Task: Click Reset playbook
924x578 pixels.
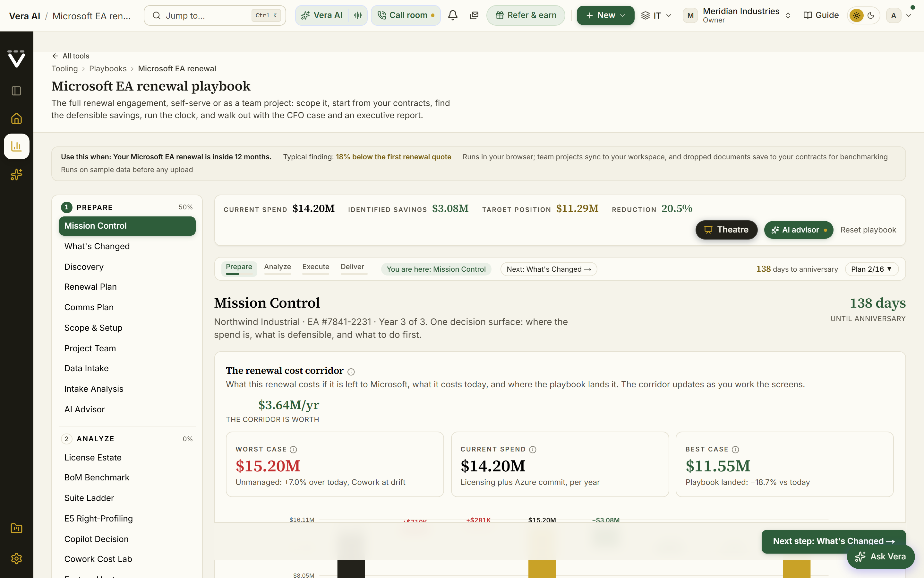Action: [868, 230]
